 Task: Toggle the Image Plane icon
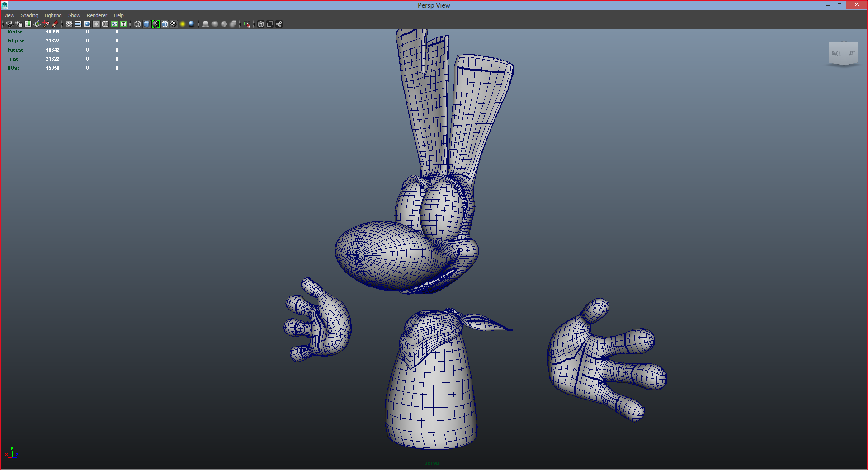pos(37,24)
